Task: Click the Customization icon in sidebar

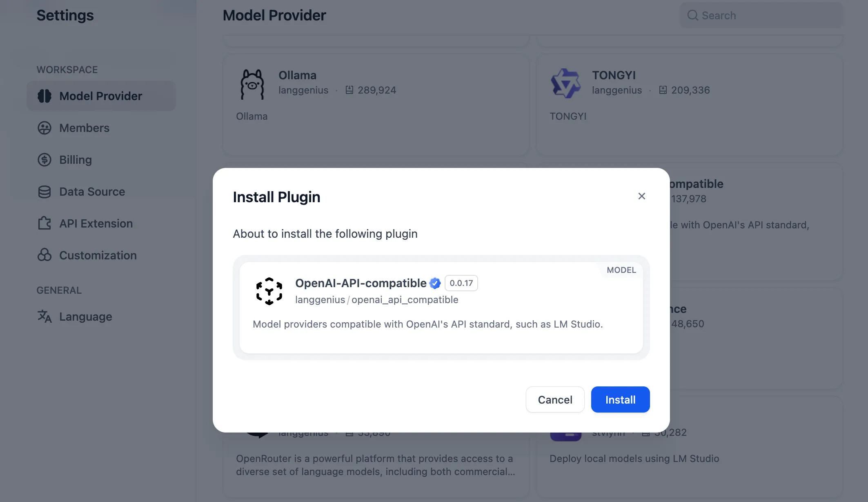Action: click(45, 255)
